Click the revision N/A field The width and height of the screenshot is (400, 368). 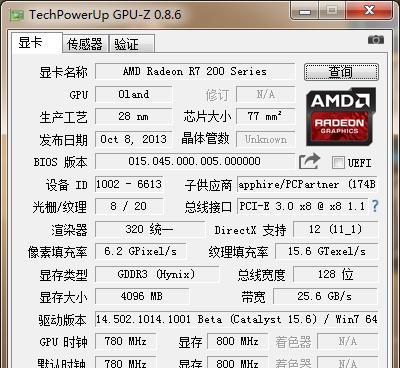point(266,94)
